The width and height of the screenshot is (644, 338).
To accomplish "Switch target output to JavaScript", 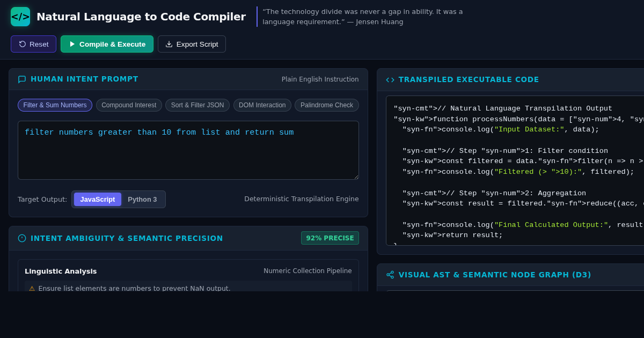I will 98,199.
